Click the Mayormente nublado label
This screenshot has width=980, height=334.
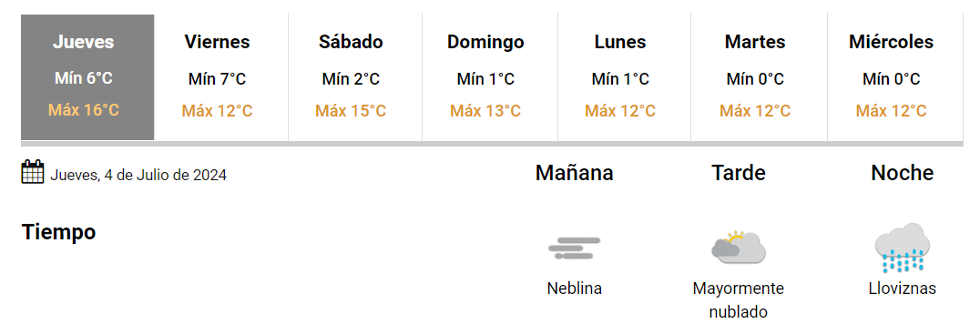coord(738,300)
